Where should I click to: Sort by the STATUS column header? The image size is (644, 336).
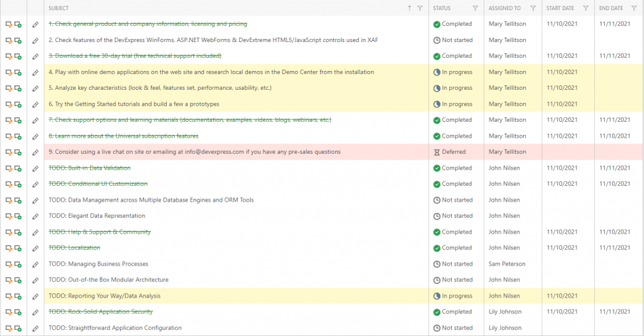(x=442, y=8)
